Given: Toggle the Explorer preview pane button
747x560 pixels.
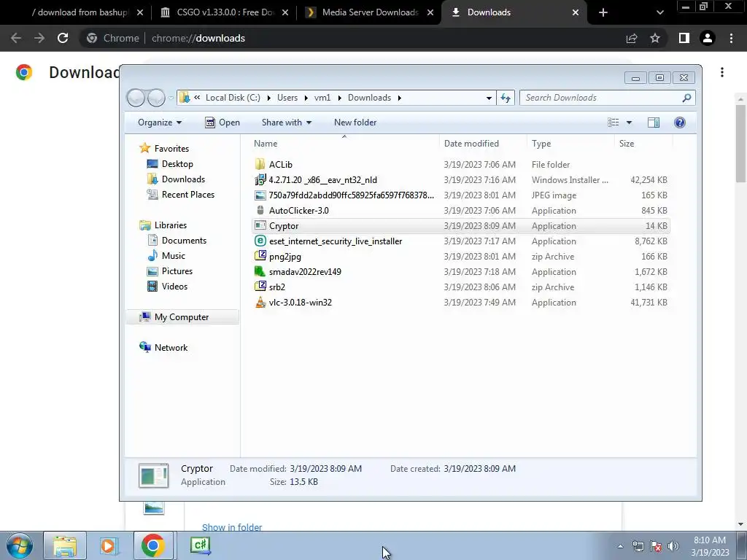Looking at the screenshot, I should [x=654, y=122].
